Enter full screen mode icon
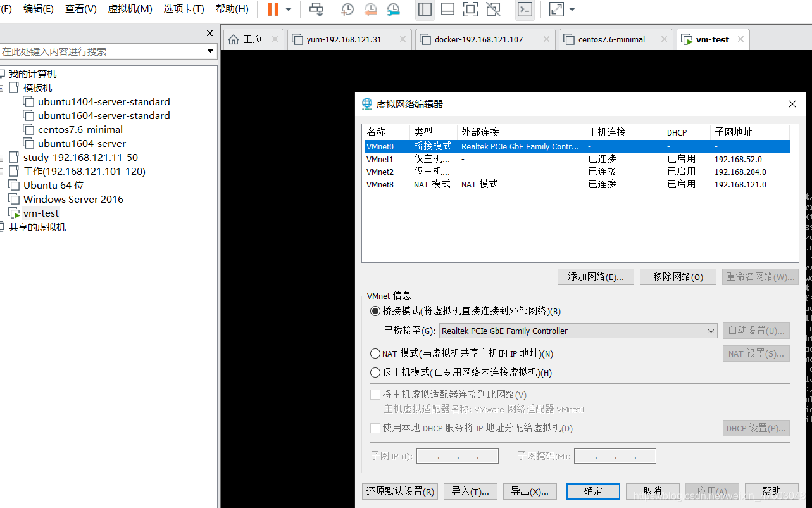 (470, 10)
